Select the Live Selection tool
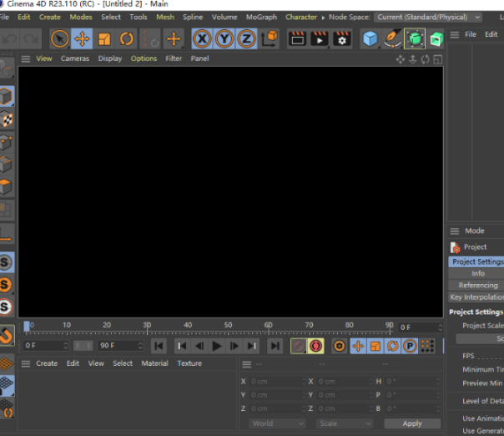Screen dimensions: 504x436 pos(60,39)
